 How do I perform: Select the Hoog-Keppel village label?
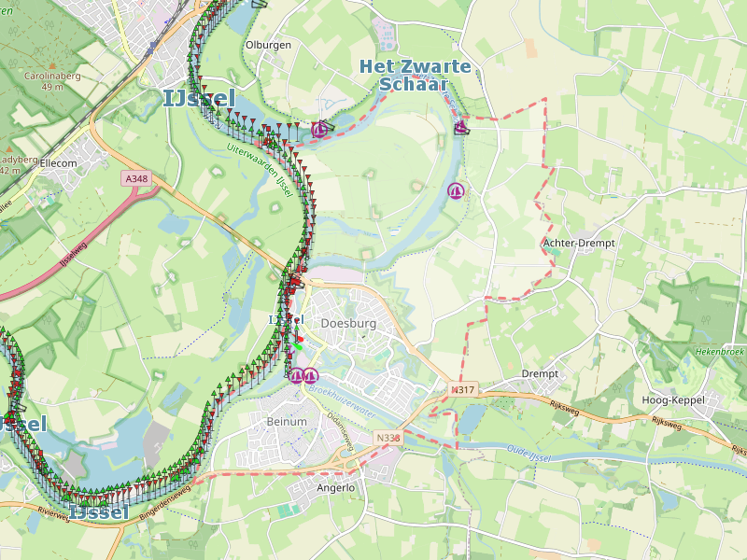point(673,400)
